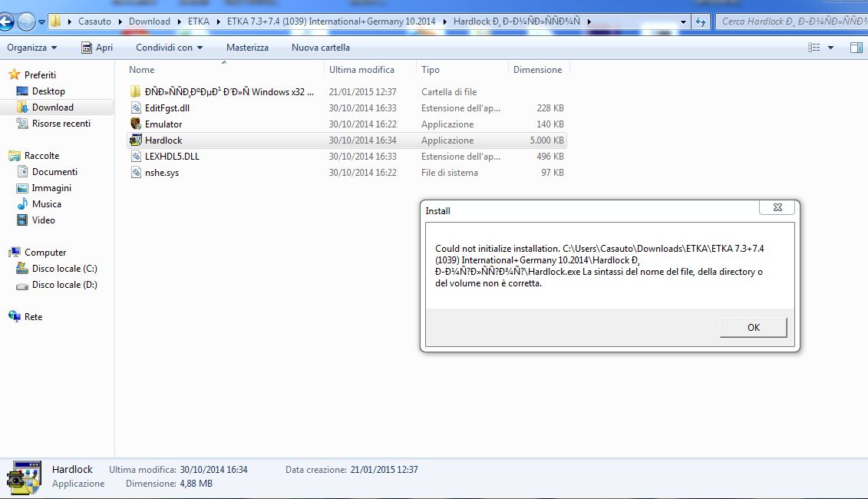Image resolution: width=868 pixels, height=499 pixels.
Task: Select the EditFgst.dll file name
Action: coord(167,107)
